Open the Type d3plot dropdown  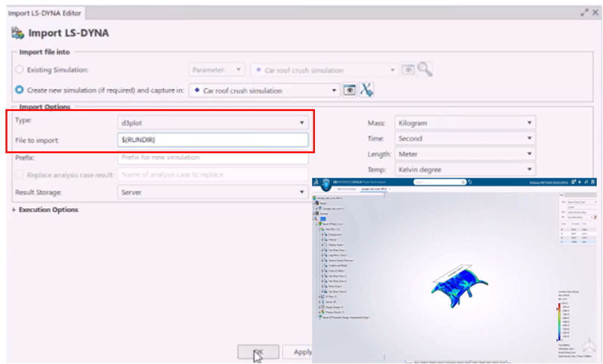coord(213,123)
